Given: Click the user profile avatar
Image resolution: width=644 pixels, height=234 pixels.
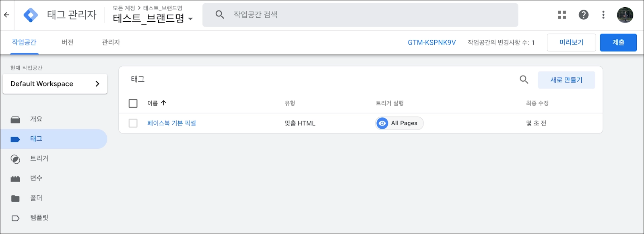Looking at the screenshot, I should (625, 15).
